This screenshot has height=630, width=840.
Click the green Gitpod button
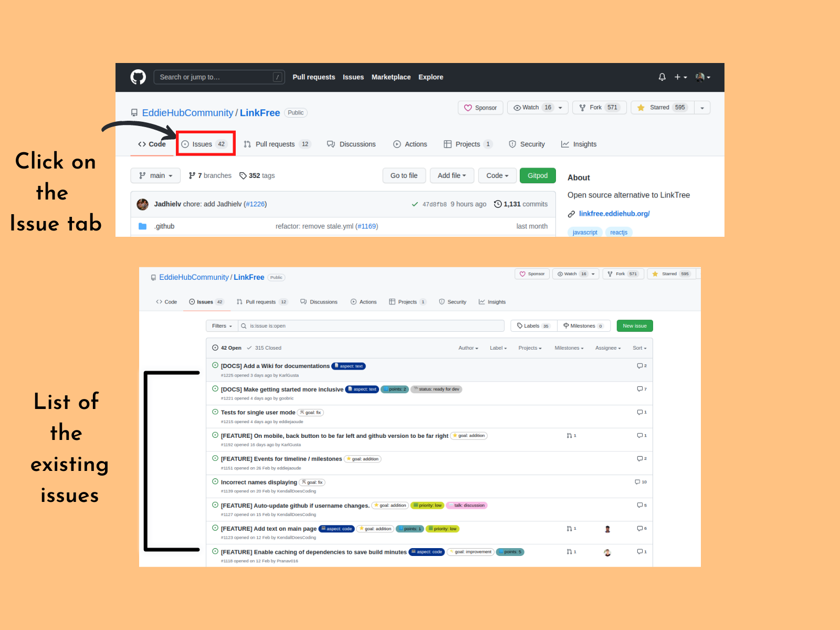(x=537, y=176)
